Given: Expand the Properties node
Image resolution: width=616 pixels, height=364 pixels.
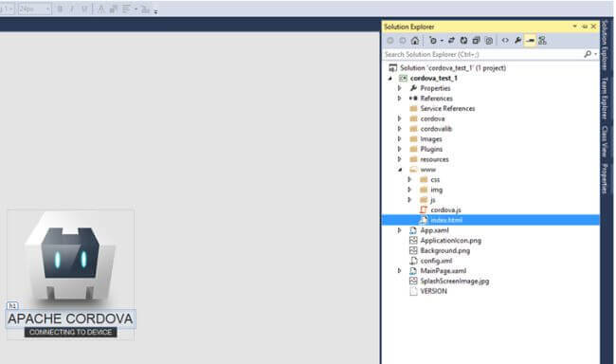Looking at the screenshot, I should pyautogui.click(x=400, y=88).
